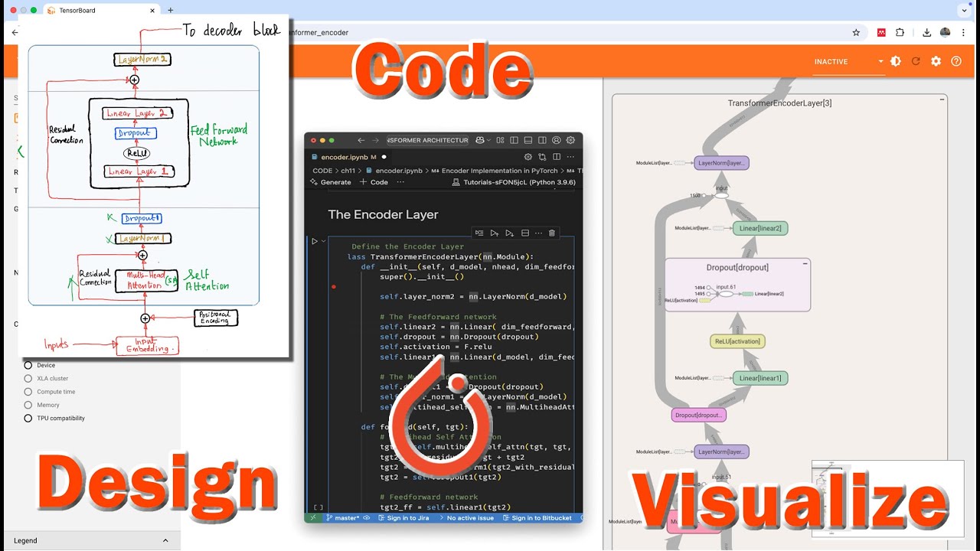Open Chrome tab search chevron
This screenshot has width=980, height=551.
coord(964,10)
